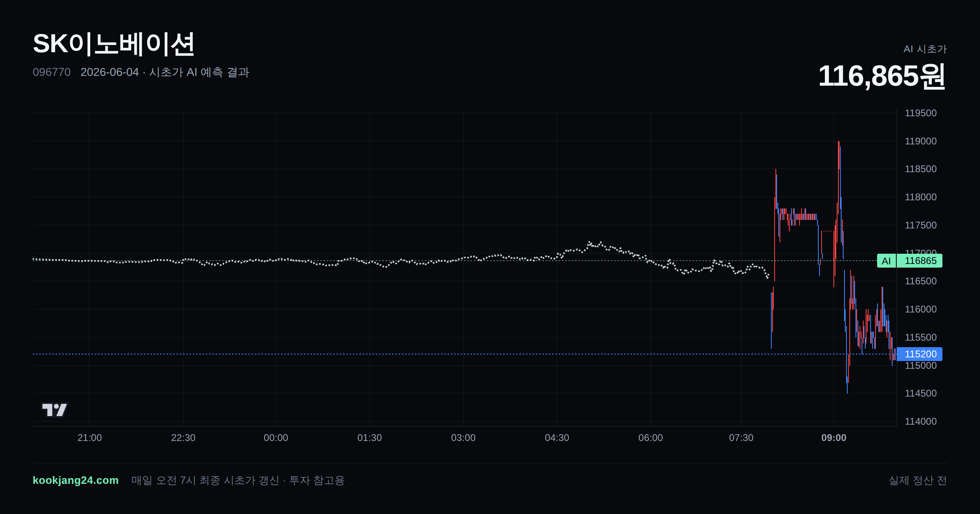Click the bold 09:00 time axis label
Screen dimensions: 980x514
pos(834,438)
